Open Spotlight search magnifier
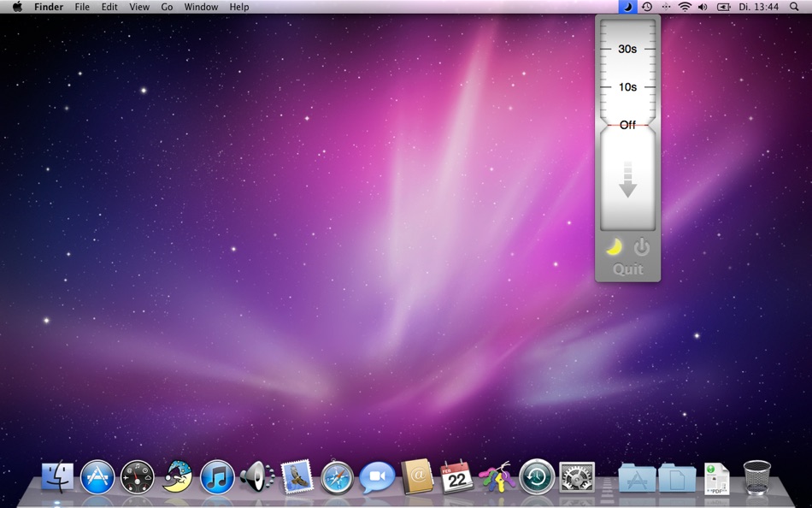The image size is (812, 508). (x=794, y=7)
